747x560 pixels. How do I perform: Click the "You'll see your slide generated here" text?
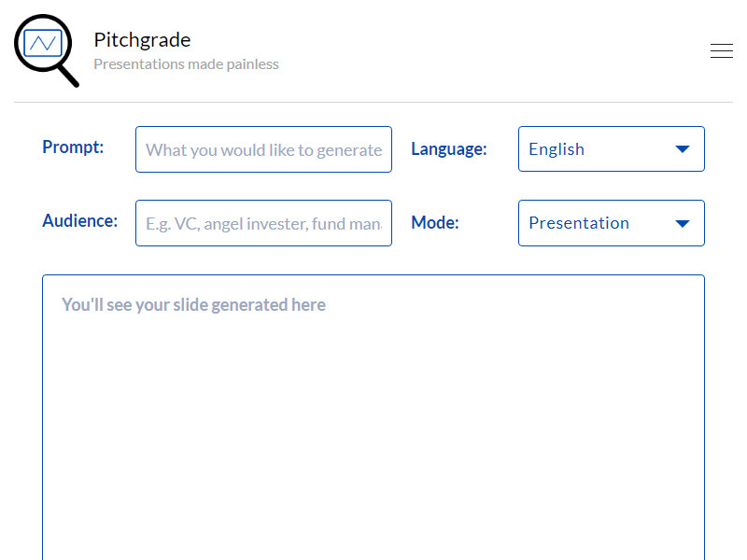(x=193, y=304)
